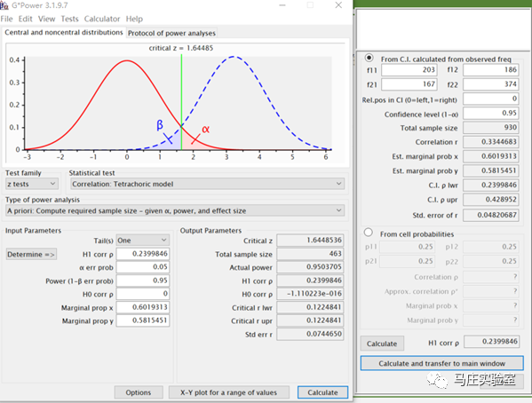Click the green critical z line in plot
Screen dimensions: 532x403
[x=181, y=102]
